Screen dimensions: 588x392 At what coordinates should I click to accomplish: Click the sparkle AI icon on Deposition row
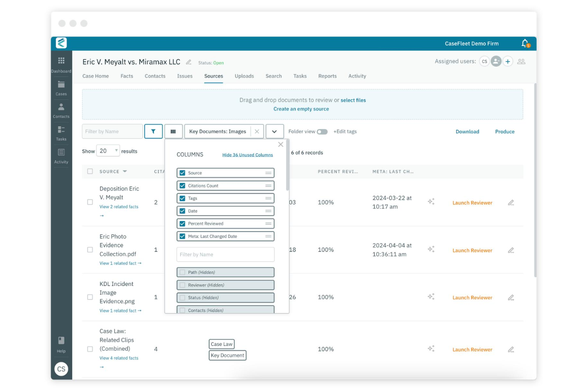click(x=431, y=203)
